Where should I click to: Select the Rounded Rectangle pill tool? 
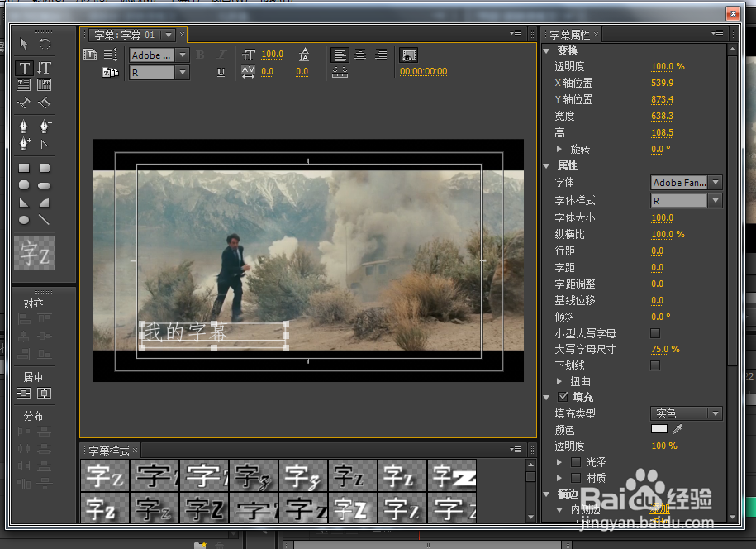click(45, 185)
